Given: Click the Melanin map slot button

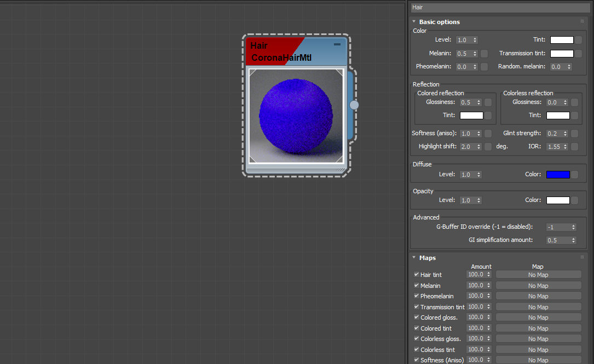Looking at the screenshot, I should 484,54.
